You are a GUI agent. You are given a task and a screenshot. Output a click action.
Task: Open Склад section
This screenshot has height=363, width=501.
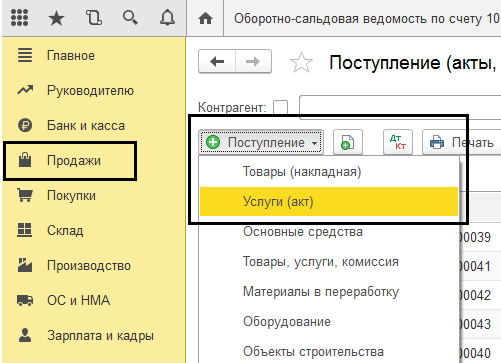(65, 230)
